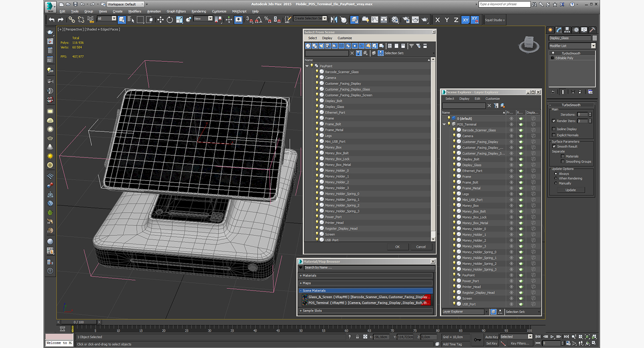Click the 3ds Max application logo button
The height and width of the screenshot is (348, 644).
tap(51, 6)
